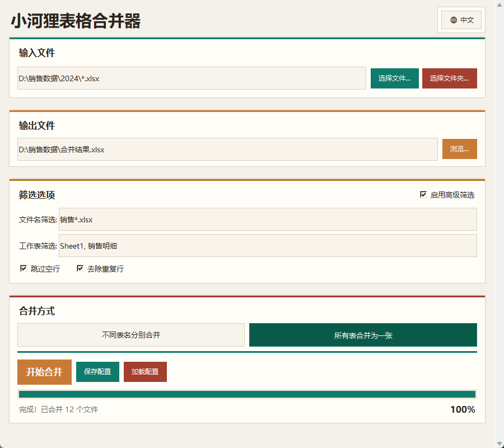
Task: Click the green merge progress bar
Action: point(247,394)
